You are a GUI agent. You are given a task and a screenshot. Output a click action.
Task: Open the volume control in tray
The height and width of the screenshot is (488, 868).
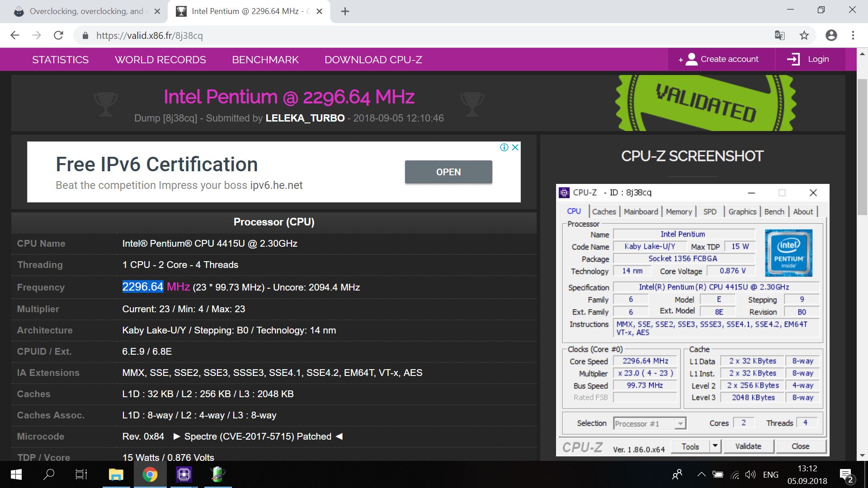pos(750,474)
